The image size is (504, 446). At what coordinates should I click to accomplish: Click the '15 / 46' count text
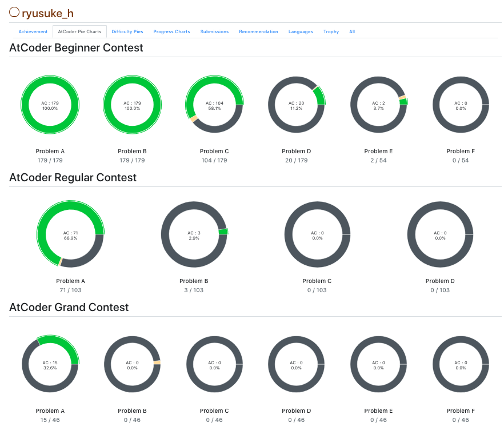pos(50,420)
